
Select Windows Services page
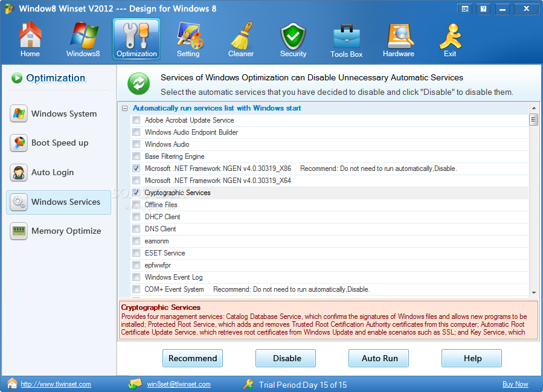59,202
